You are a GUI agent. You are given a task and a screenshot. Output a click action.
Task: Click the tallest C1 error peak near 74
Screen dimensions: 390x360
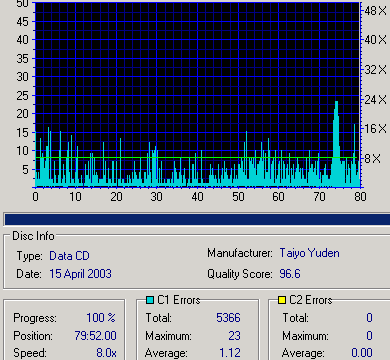pyautogui.click(x=336, y=143)
